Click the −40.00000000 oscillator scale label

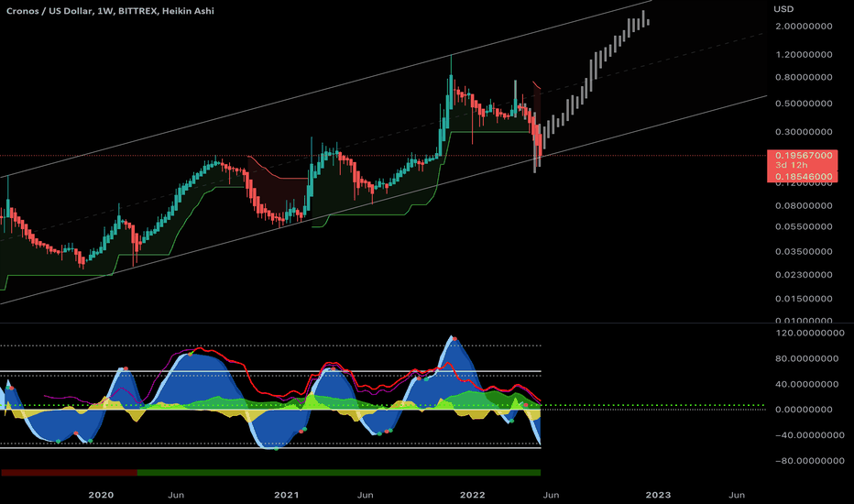click(810, 435)
